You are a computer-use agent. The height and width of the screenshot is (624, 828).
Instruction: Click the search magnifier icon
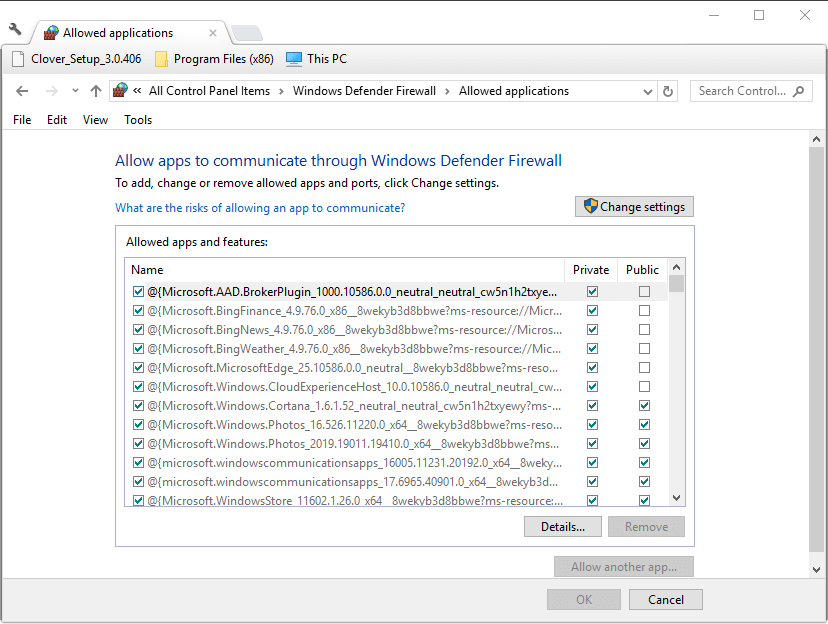[799, 91]
